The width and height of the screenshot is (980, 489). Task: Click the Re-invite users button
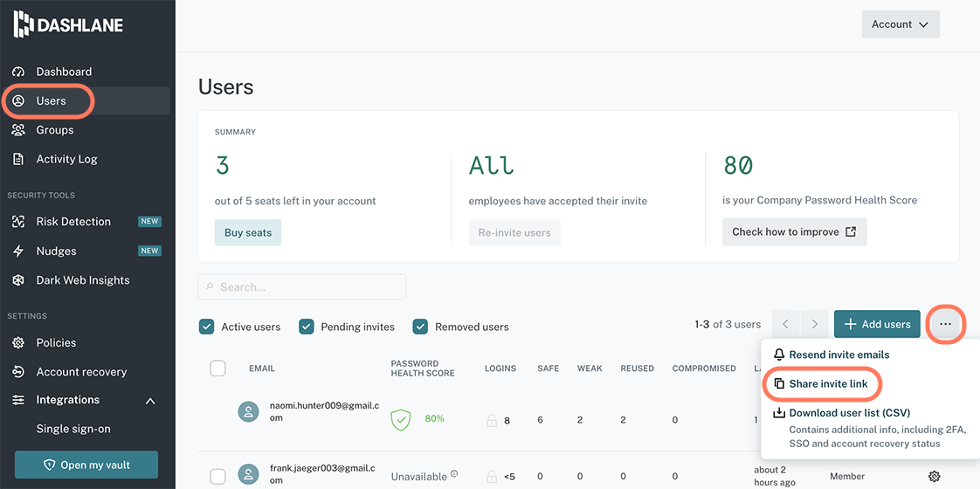click(x=514, y=232)
